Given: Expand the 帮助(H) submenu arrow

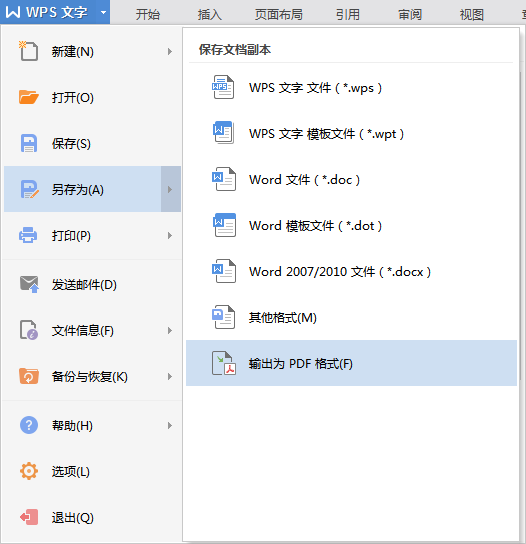Looking at the screenshot, I should [x=170, y=425].
